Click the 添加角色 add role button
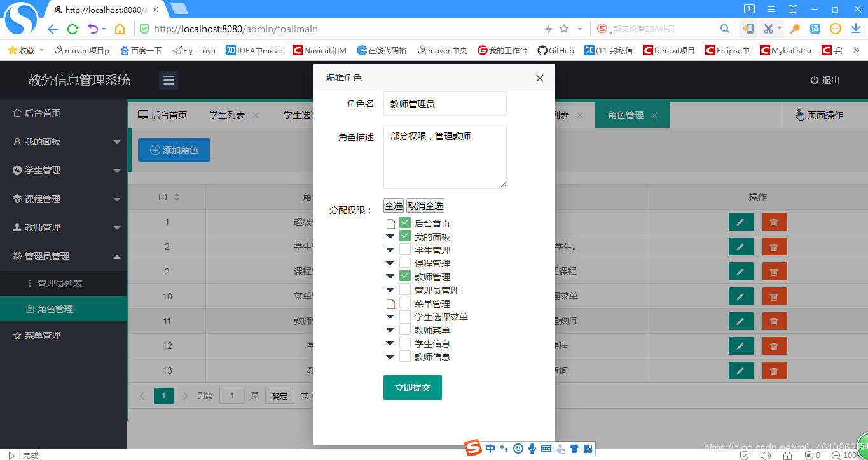This screenshot has width=868, height=460. 174,150
